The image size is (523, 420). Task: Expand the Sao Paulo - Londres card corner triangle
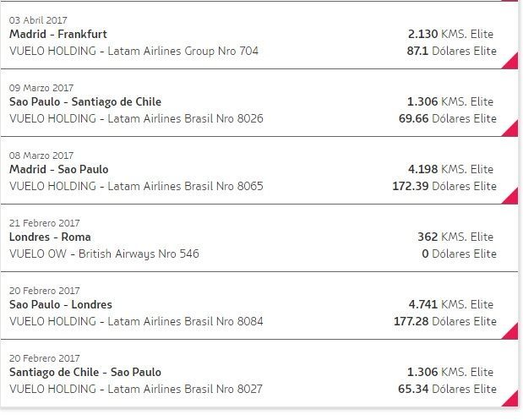click(510, 331)
